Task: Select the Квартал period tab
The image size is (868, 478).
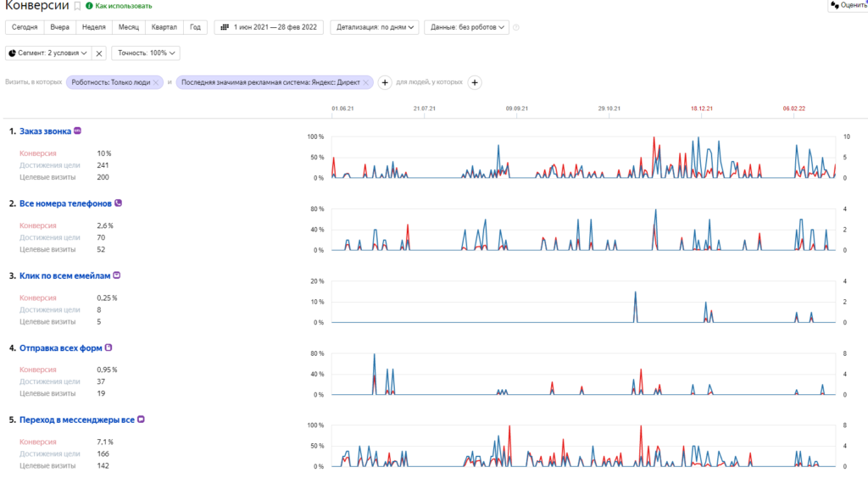Action: pos(164,27)
